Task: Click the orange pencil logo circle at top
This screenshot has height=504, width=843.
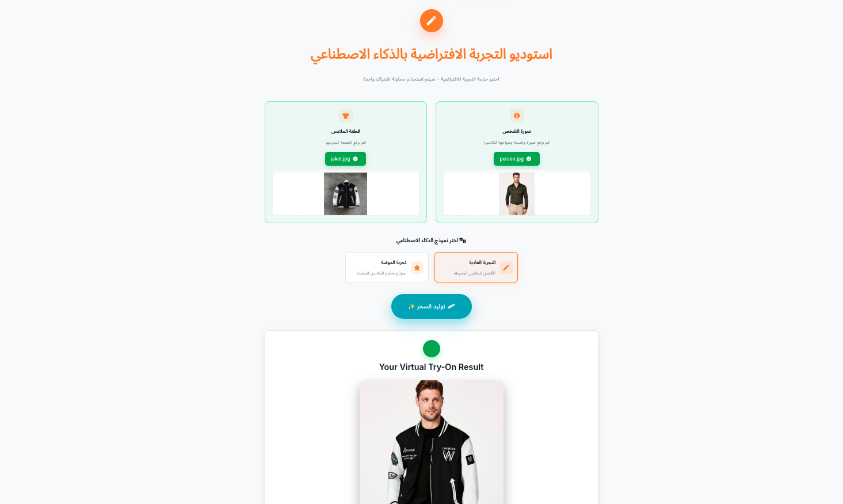Action: pos(431,21)
